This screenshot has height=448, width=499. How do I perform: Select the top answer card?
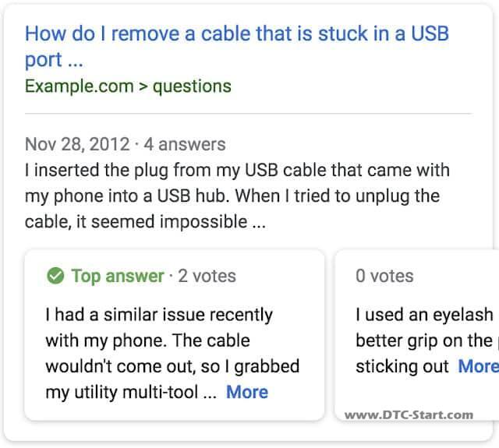tap(175, 335)
